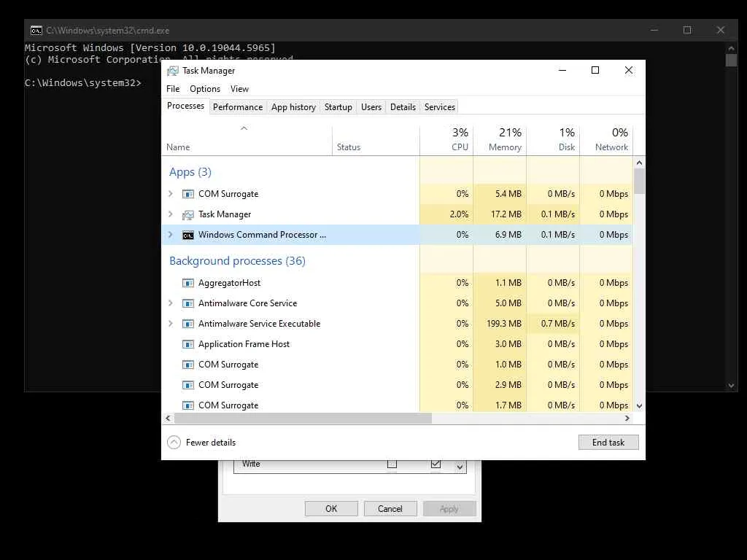Select the Windows Command Processor row name
Image resolution: width=747 pixels, height=560 pixels.
coord(262,235)
